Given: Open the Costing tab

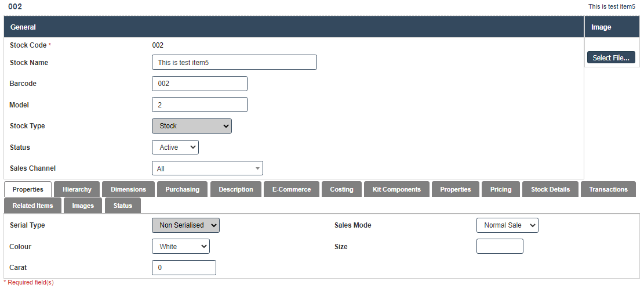Looking at the screenshot, I should [x=341, y=189].
